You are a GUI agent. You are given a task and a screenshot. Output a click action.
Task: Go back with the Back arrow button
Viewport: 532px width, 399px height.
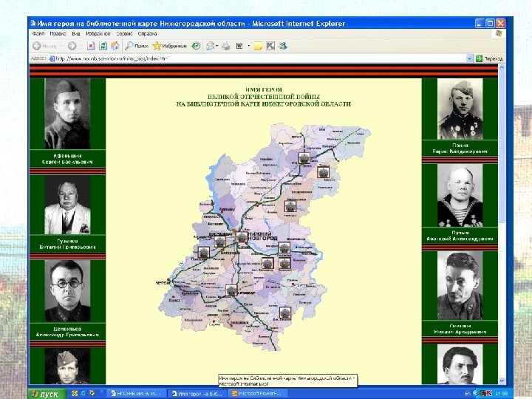[x=44, y=46]
